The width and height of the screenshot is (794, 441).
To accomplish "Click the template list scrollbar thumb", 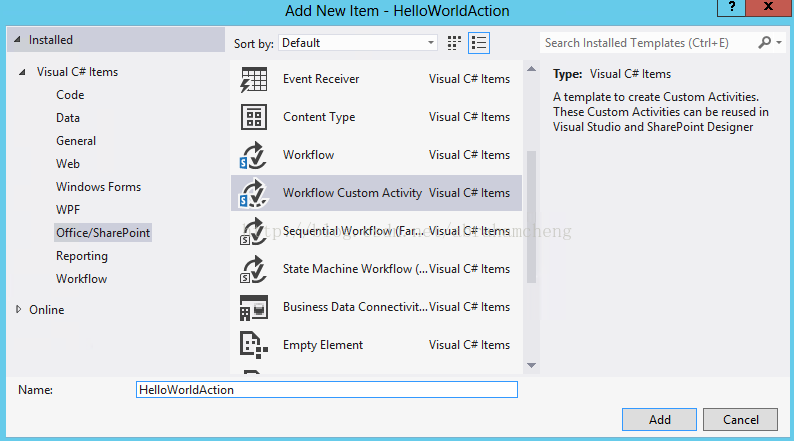I will click(531, 217).
